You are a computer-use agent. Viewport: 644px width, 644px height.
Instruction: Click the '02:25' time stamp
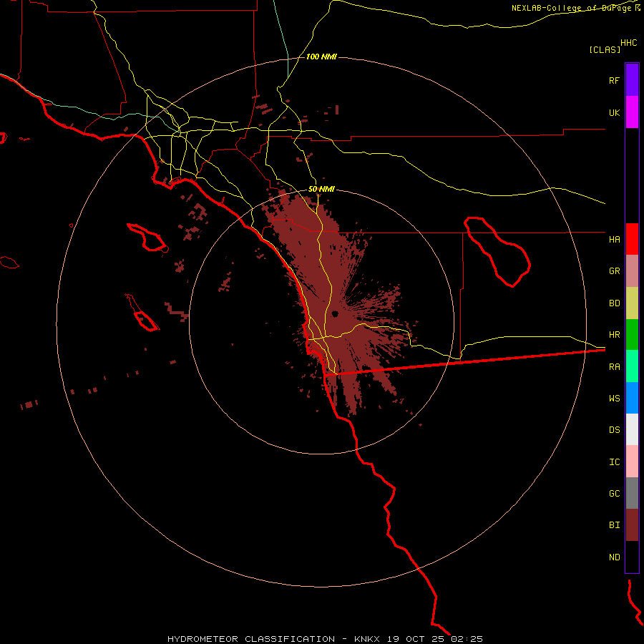[x=467, y=639]
